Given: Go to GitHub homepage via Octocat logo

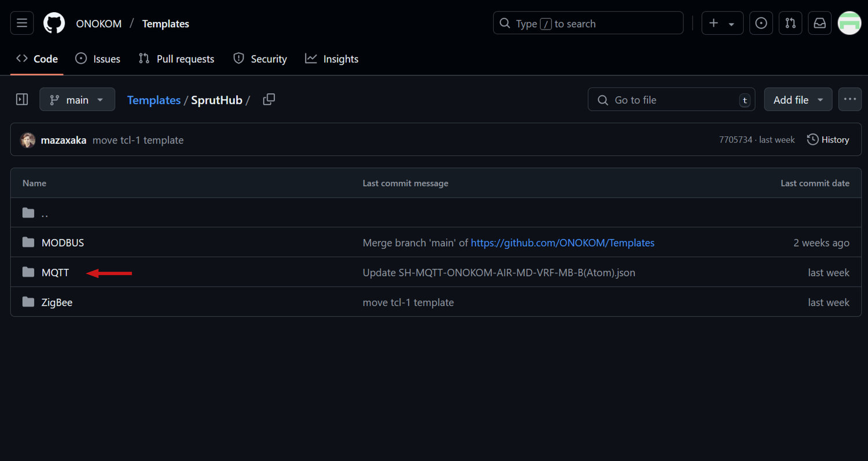Looking at the screenshot, I should pos(54,23).
